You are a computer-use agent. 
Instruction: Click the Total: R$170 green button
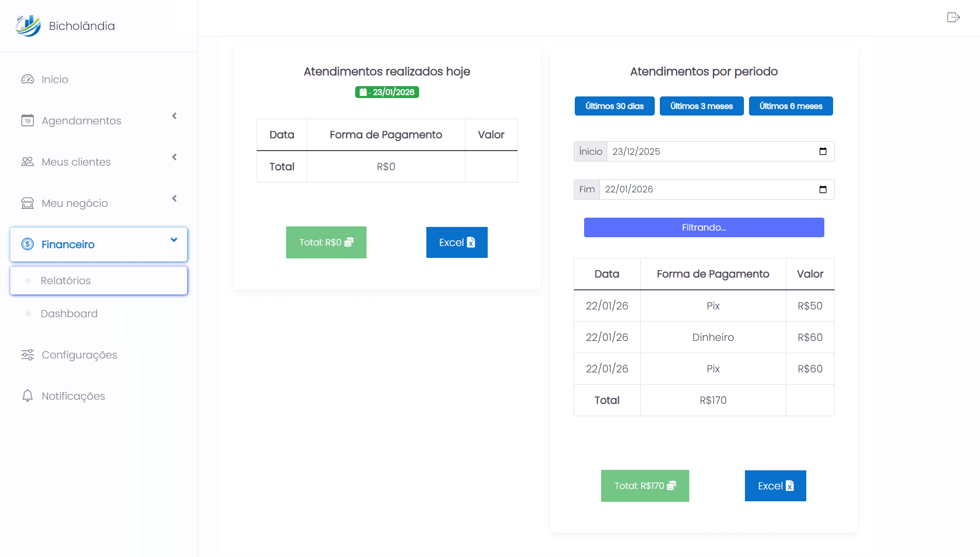[644, 486]
